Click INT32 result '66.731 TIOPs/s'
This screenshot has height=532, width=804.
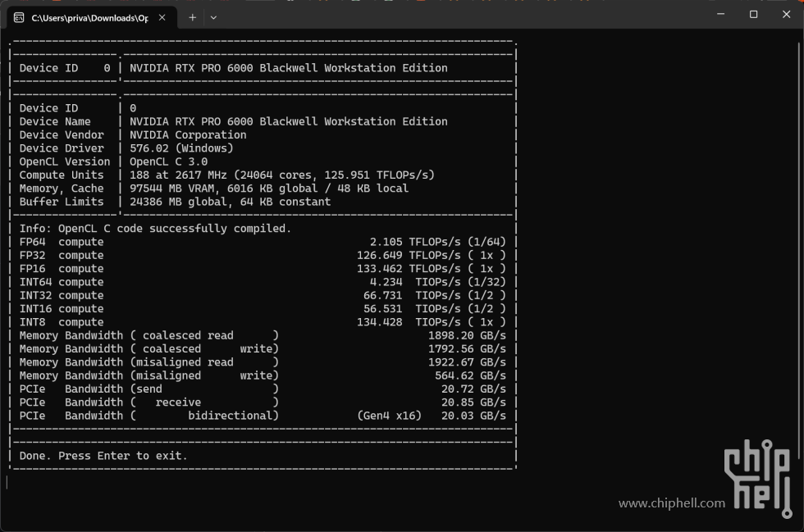(x=412, y=295)
